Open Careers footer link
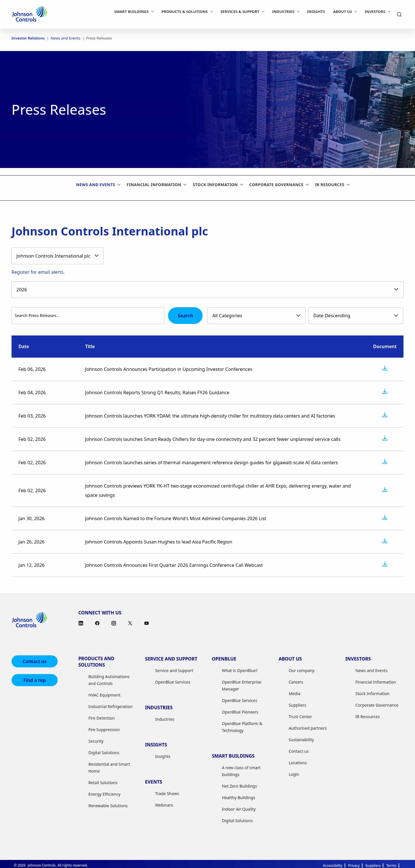 [x=296, y=682]
